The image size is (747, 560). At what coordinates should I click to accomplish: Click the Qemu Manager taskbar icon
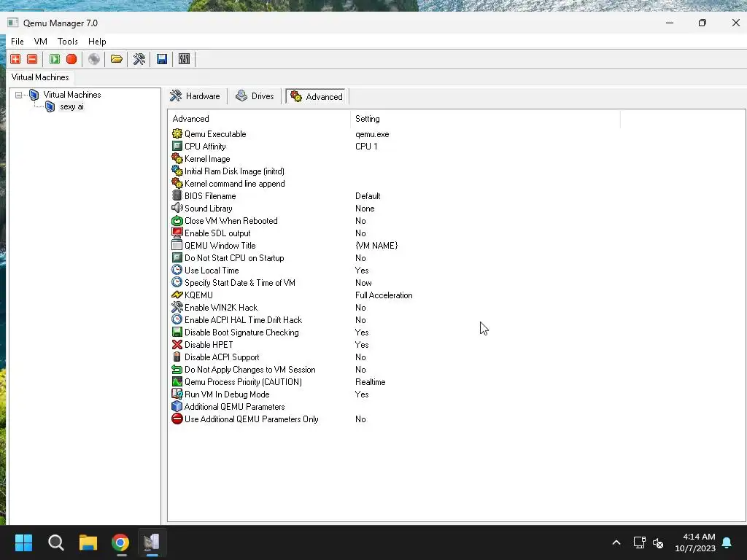pyautogui.click(x=152, y=542)
